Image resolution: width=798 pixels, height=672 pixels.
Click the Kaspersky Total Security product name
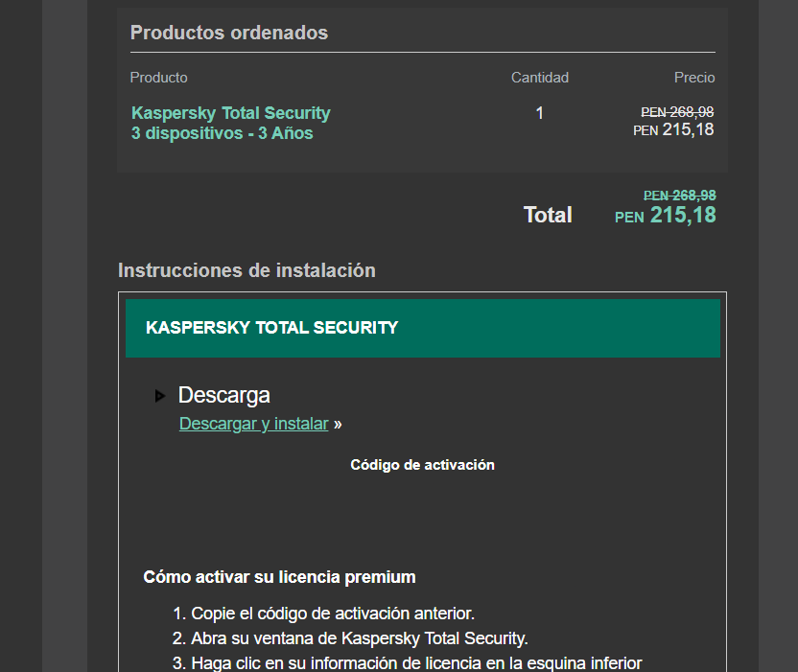(230, 113)
